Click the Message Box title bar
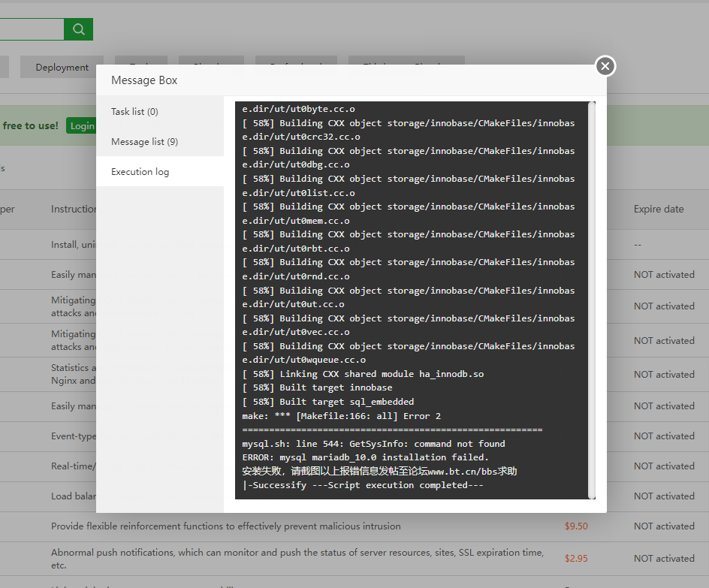The image size is (709, 588). click(x=338, y=80)
